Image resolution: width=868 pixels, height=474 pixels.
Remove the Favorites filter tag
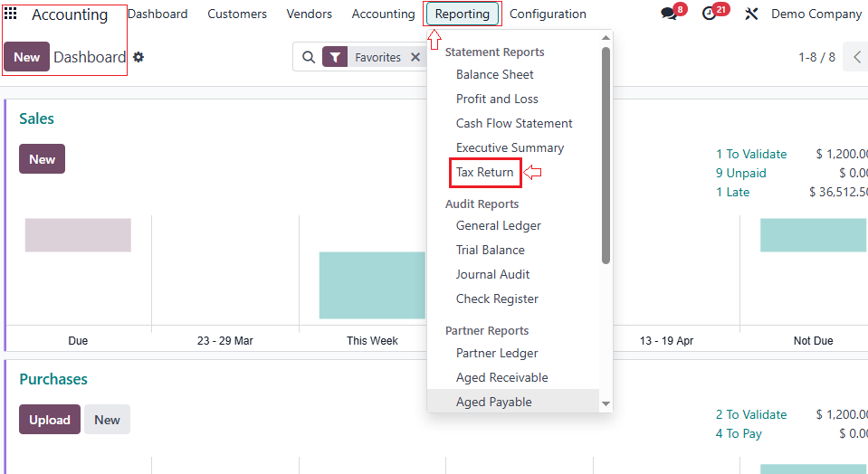click(415, 57)
